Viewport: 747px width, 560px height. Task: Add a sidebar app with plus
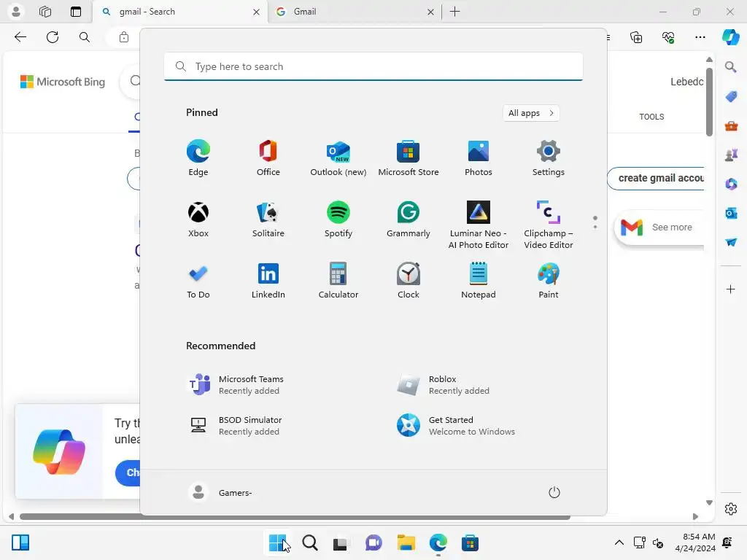pos(731,289)
